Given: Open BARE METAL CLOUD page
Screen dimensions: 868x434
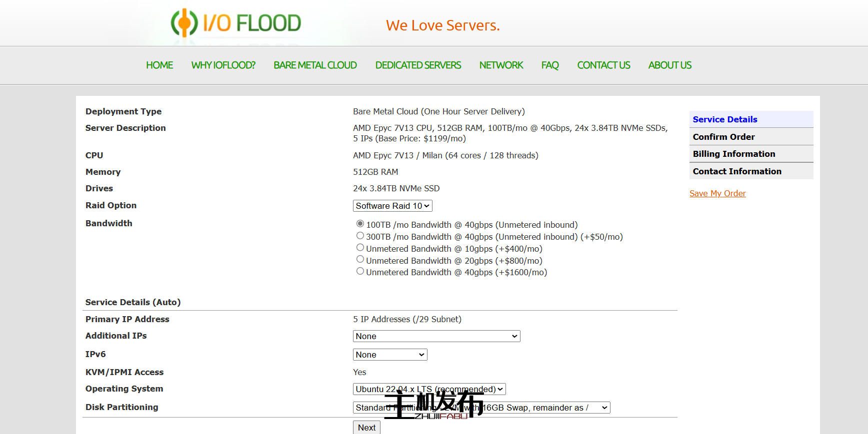Looking at the screenshot, I should pos(315,65).
